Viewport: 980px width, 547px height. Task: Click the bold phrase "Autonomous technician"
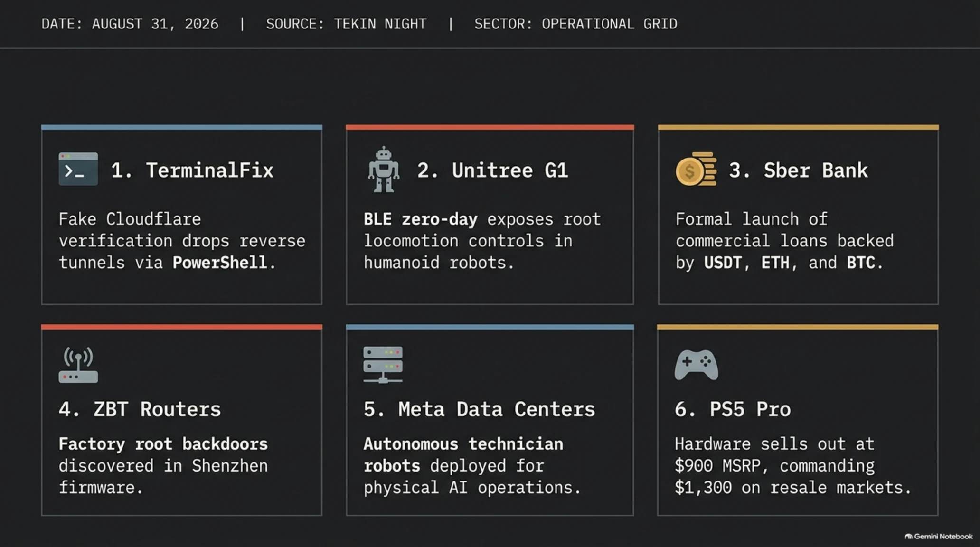click(463, 444)
